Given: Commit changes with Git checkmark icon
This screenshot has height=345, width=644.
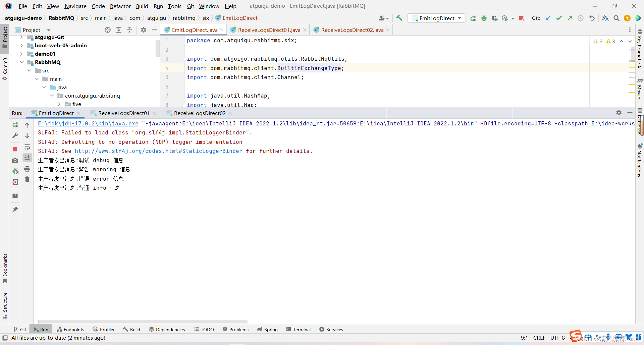Looking at the screenshot, I should 559,18.
